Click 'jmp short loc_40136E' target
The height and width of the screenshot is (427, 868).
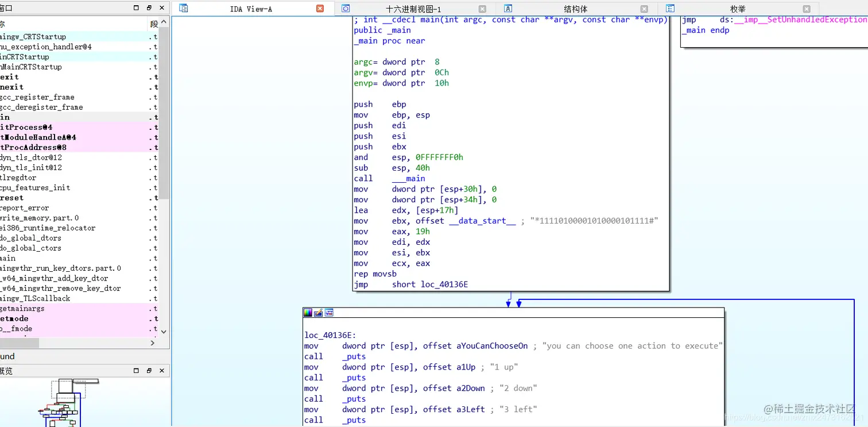430,284
